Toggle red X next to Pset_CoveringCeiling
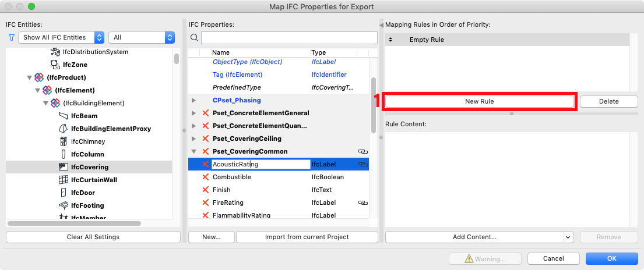This screenshot has width=644, height=270. pyautogui.click(x=206, y=138)
